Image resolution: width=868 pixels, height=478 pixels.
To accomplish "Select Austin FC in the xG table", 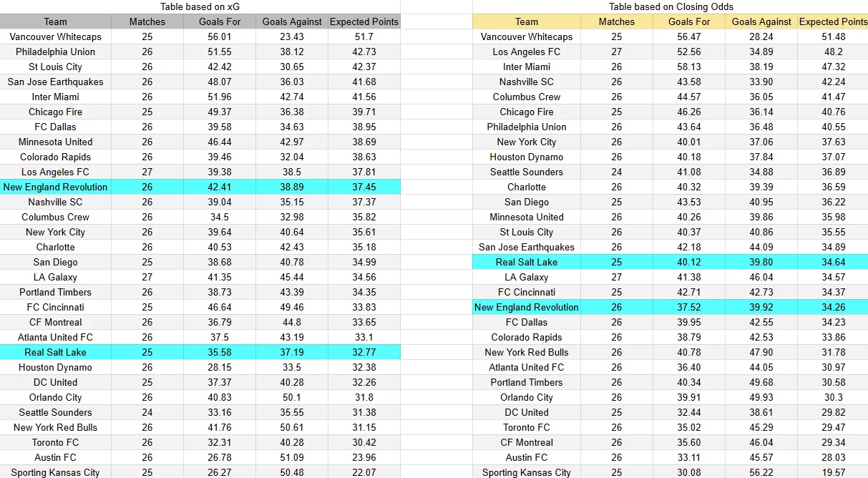I will (55, 457).
